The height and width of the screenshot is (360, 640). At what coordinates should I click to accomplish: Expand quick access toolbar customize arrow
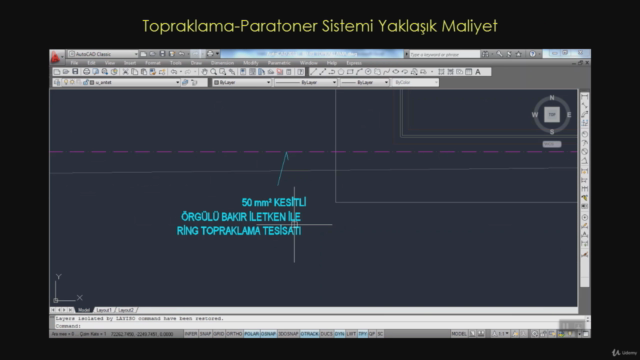218,54
